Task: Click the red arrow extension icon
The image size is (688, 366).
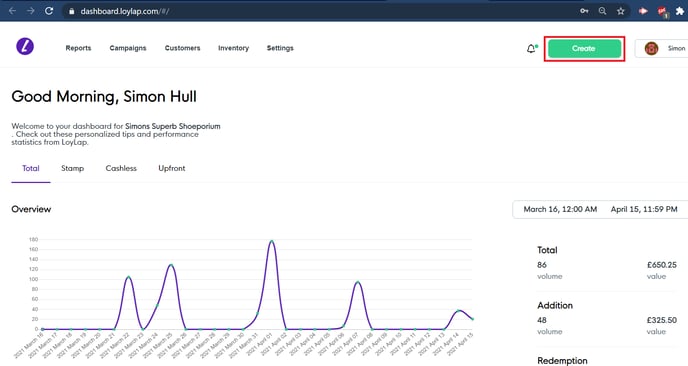Action: click(643, 11)
